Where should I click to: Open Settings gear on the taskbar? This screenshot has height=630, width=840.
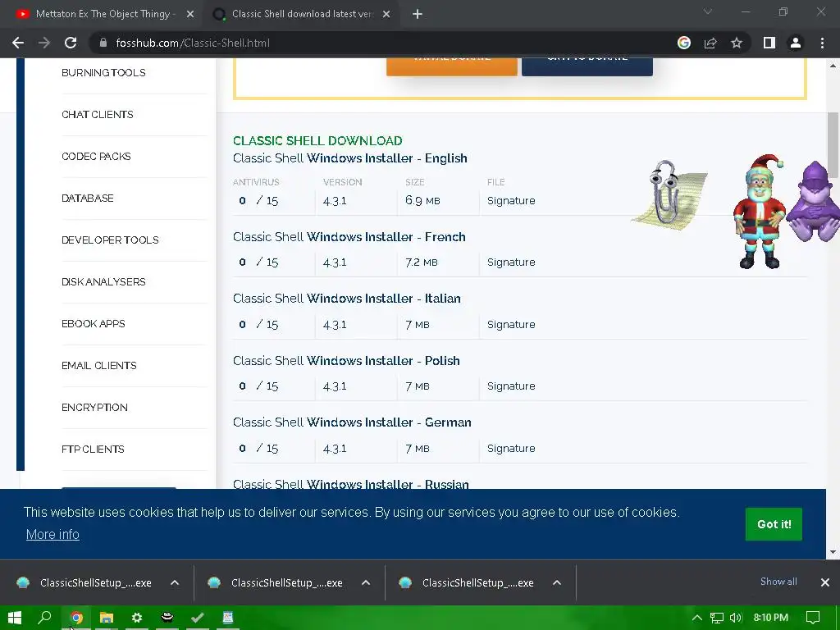tap(137, 618)
